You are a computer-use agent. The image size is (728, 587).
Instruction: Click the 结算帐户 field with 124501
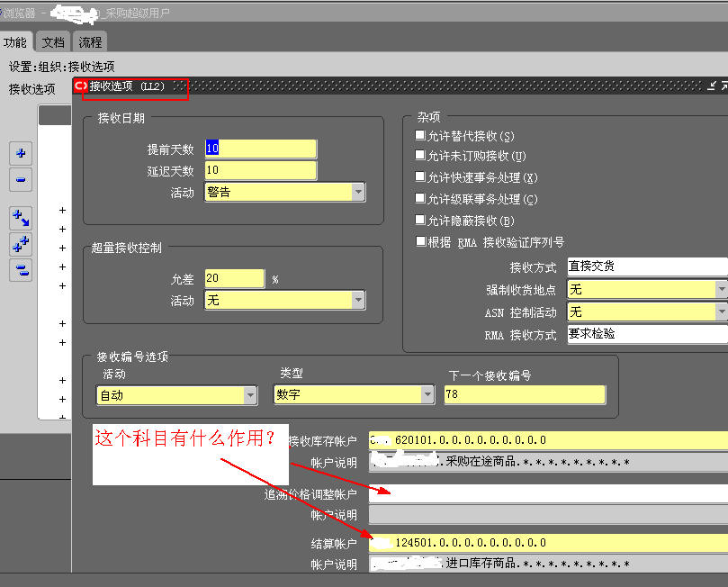pyautogui.click(x=547, y=543)
